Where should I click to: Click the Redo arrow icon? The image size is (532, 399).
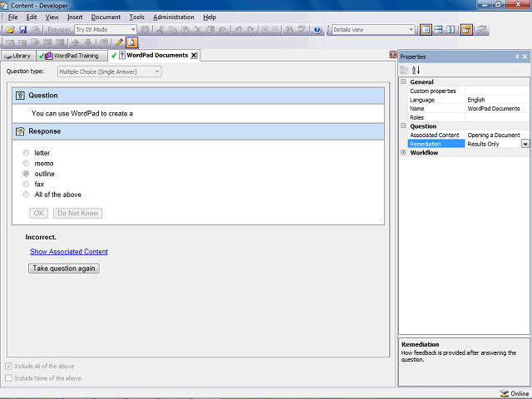pos(251,30)
